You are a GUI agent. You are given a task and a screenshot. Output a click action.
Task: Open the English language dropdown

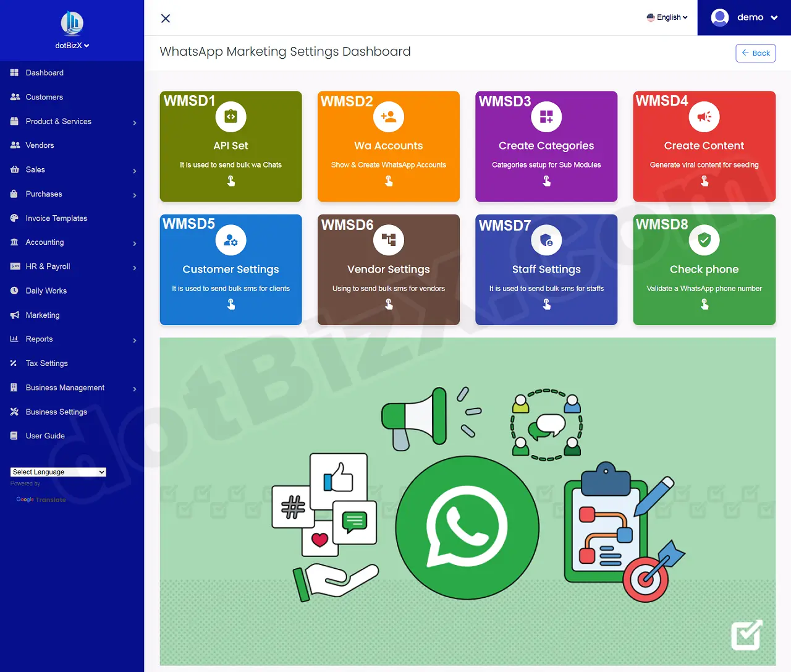coord(667,17)
